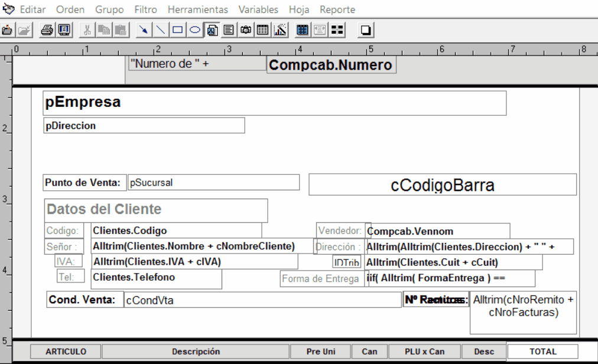
Task: Select the Dirección : label
Action: pyautogui.click(x=339, y=247)
